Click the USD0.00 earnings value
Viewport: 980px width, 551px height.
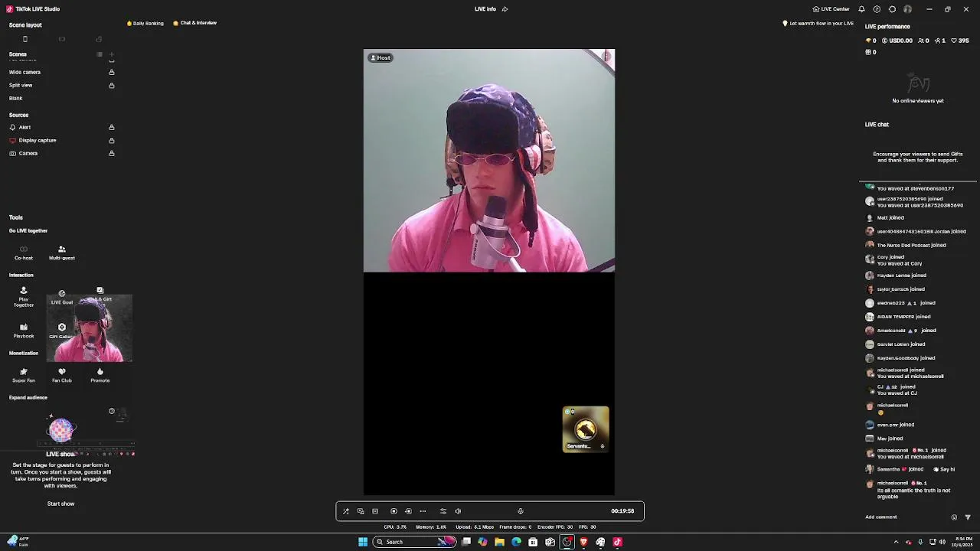point(897,41)
